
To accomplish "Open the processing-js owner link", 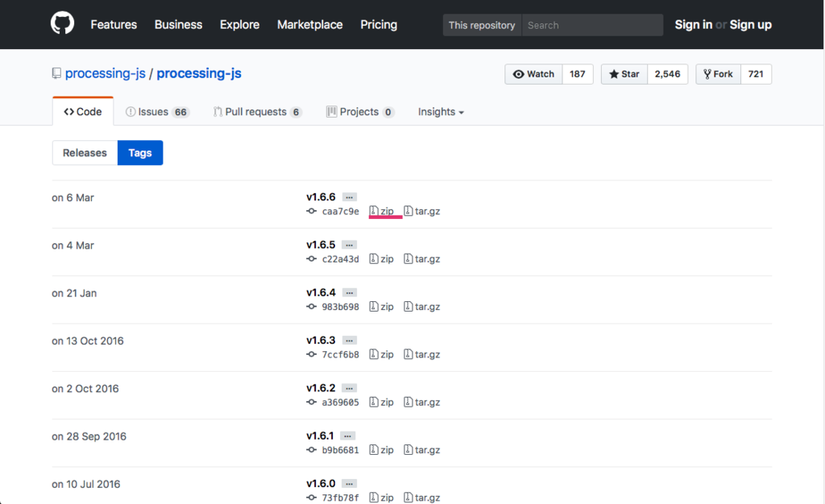I will click(106, 73).
